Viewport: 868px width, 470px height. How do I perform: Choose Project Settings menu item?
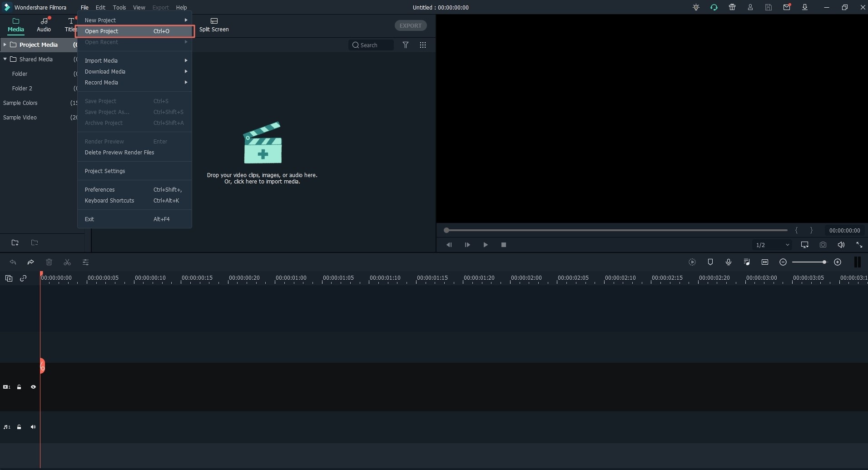click(x=134, y=171)
